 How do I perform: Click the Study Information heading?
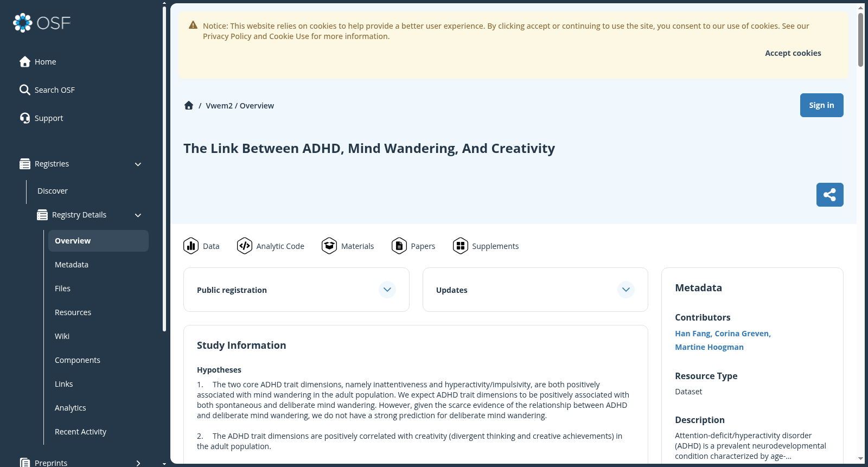[x=241, y=346]
